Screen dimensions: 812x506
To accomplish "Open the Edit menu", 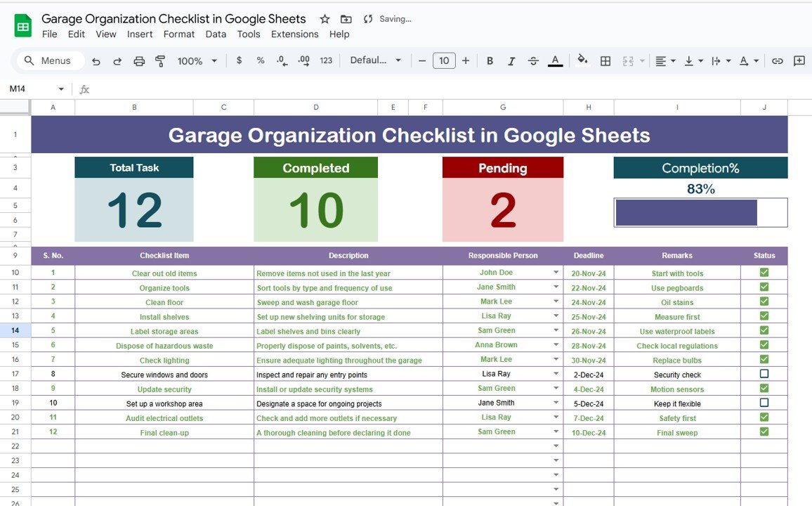I will [x=76, y=34].
